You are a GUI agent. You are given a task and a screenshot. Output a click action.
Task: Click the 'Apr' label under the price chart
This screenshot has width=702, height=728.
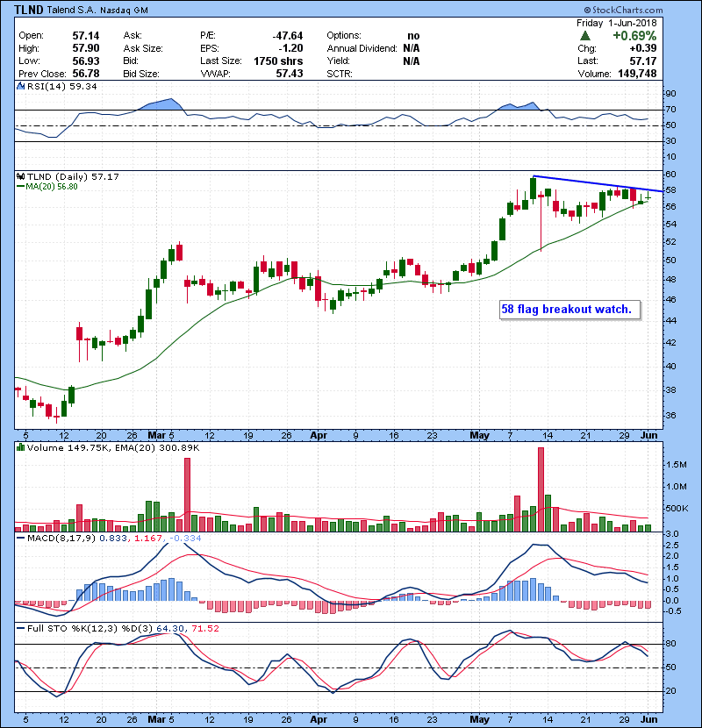click(319, 436)
